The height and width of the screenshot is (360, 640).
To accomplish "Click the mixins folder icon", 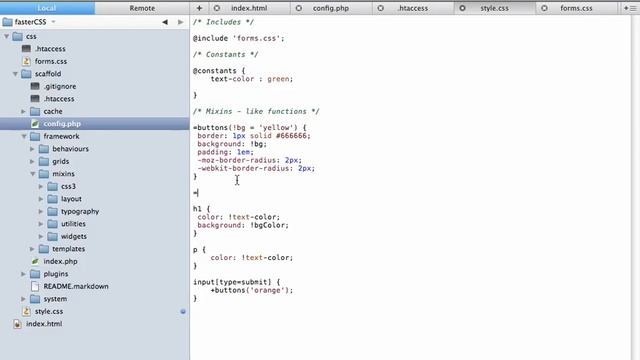I will click(x=44, y=174).
